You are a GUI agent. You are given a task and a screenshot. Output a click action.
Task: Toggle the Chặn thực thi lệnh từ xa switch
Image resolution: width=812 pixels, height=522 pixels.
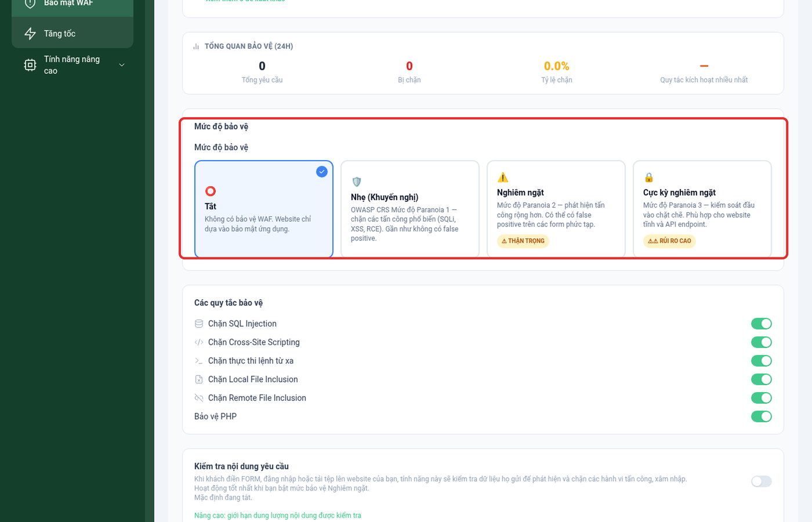coord(762,361)
